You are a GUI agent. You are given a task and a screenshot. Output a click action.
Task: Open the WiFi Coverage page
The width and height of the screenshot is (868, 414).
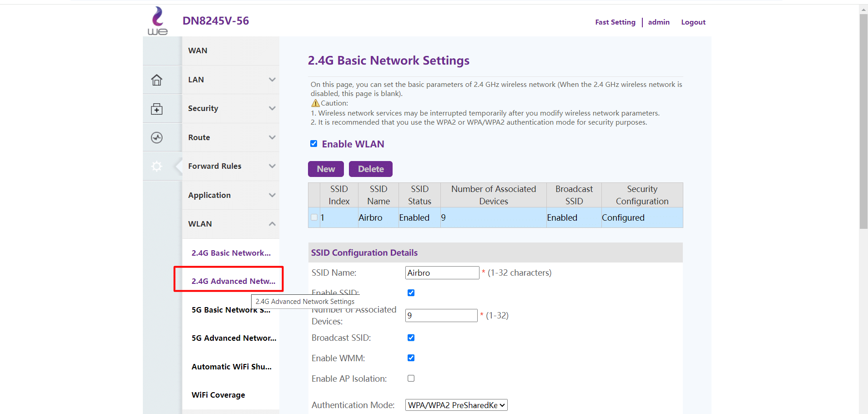(218, 395)
